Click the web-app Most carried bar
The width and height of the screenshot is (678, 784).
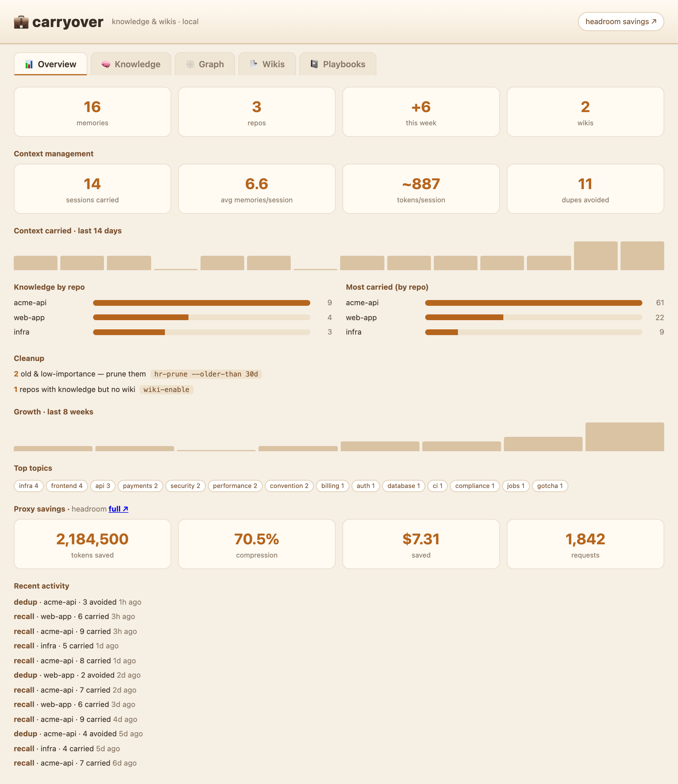pyautogui.click(x=533, y=318)
